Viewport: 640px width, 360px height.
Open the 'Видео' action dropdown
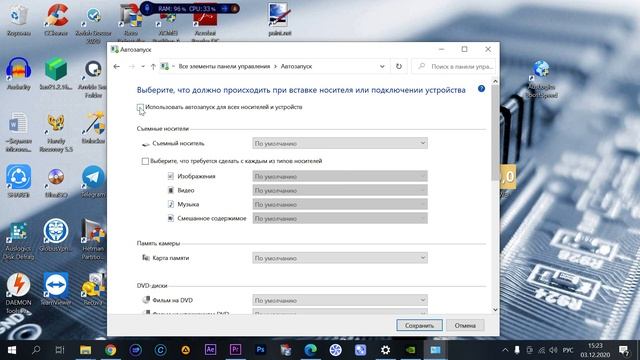[340, 190]
